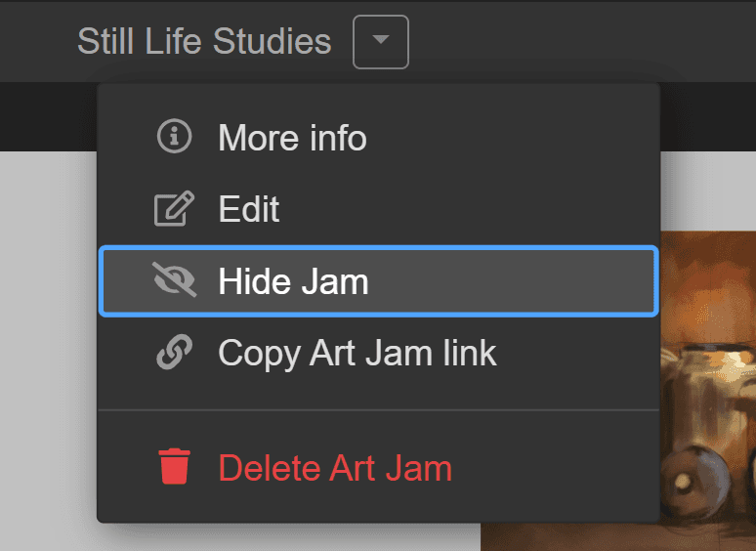Click the "Still Life Studies" title text
The width and height of the screenshot is (756, 551).
(204, 42)
